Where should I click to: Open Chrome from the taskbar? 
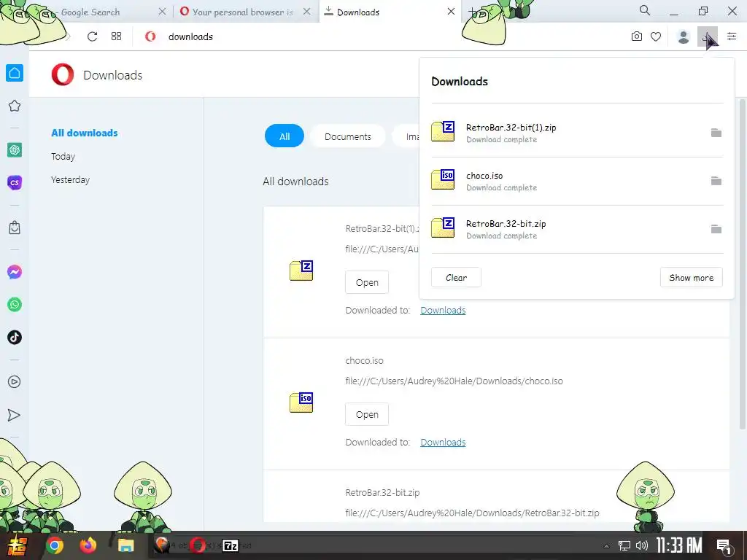point(54,545)
